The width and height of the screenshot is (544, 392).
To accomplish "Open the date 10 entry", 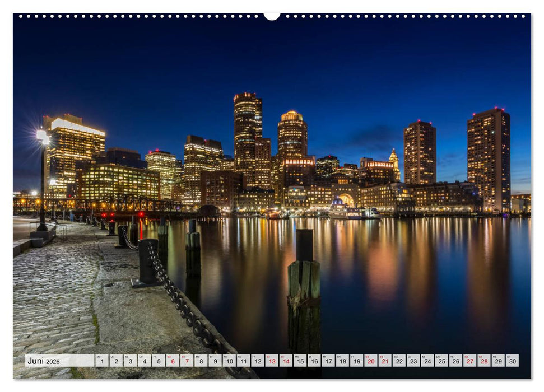I will (x=229, y=362).
